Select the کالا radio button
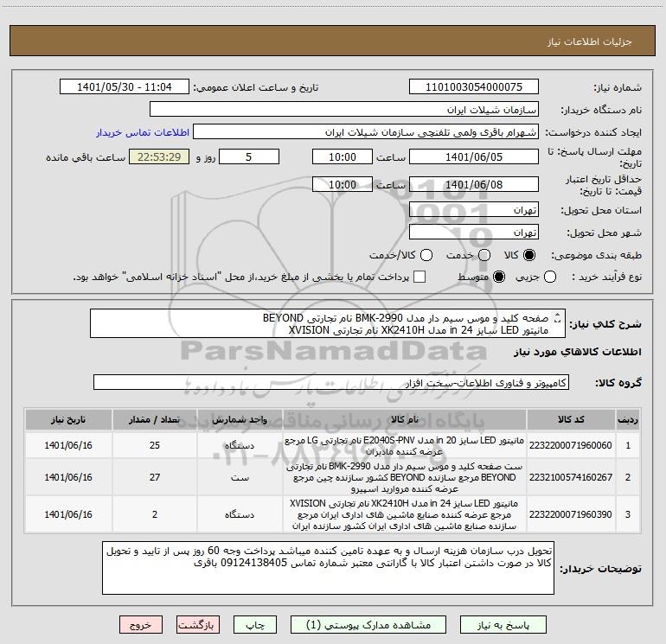The image size is (666, 644). (529, 255)
